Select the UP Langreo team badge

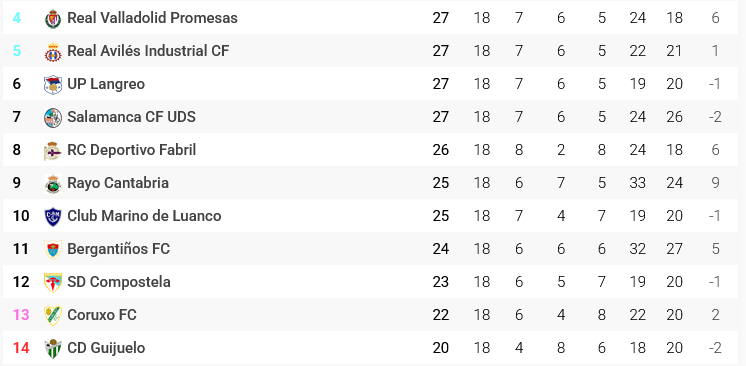pyautogui.click(x=53, y=85)
